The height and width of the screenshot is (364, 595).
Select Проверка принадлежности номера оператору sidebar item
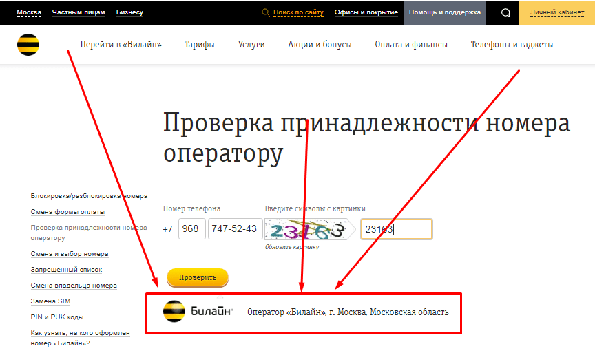[x=89, y=233]
